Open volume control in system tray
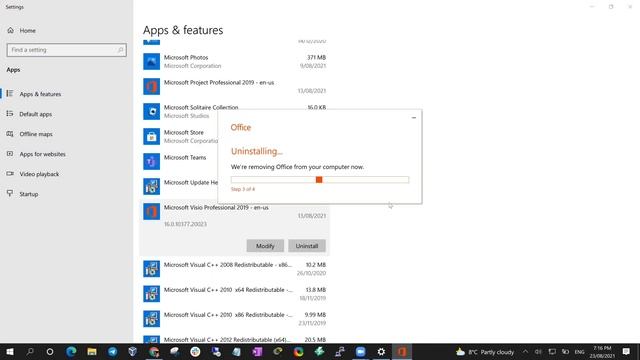 tap(538, 352)
